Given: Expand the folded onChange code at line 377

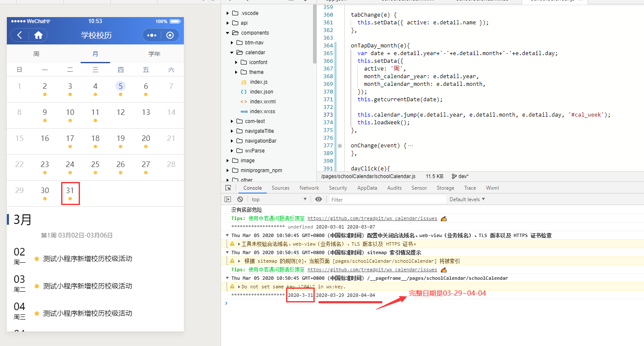Looking at the screenshot, I should 340,146.
